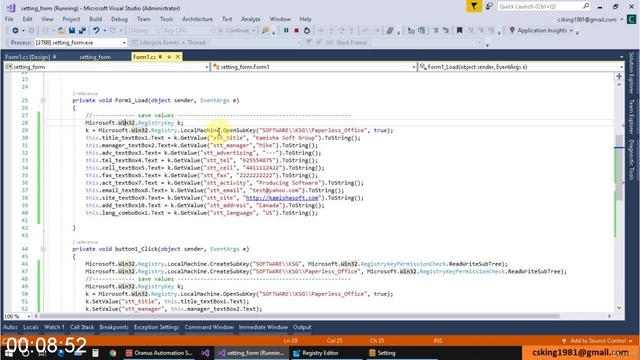Open the Team Explorer side tab
Screen dimensions: 640x360
631,116
